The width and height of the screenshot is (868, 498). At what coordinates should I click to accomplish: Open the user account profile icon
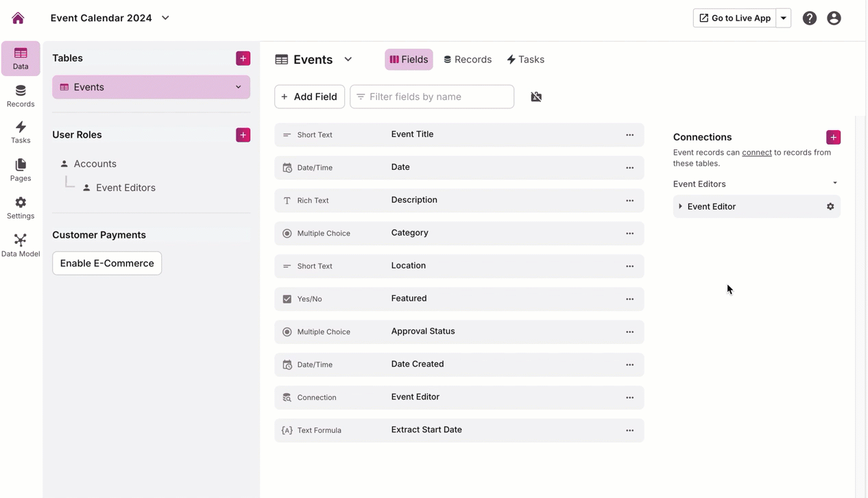tap(834, 18)
